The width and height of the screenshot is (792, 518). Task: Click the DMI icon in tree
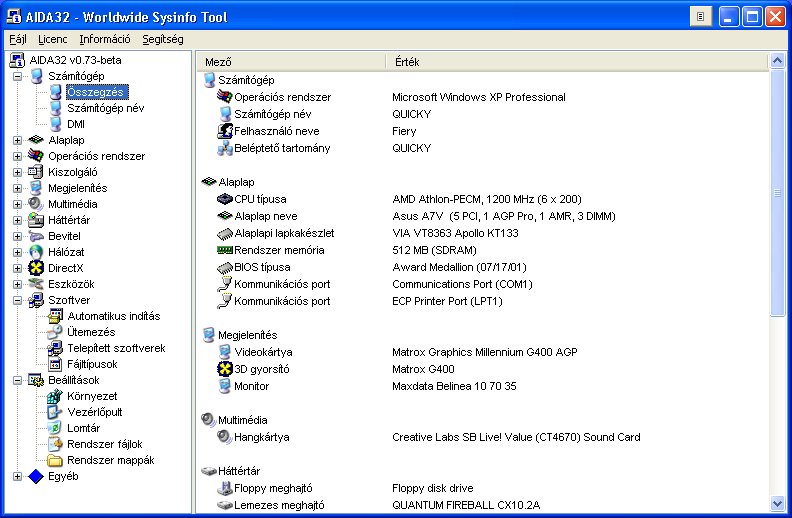click(x=56, y=124)
